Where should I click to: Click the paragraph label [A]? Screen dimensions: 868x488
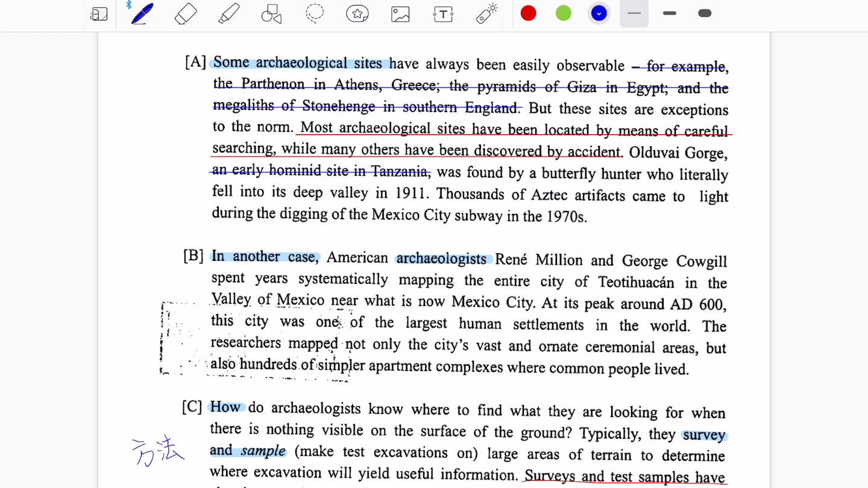point(195,62)
